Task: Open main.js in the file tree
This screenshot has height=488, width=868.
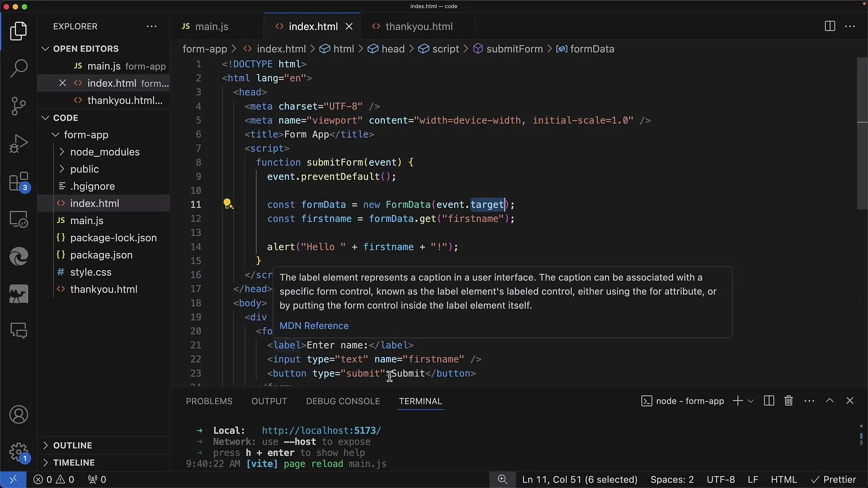Action: 104,221
